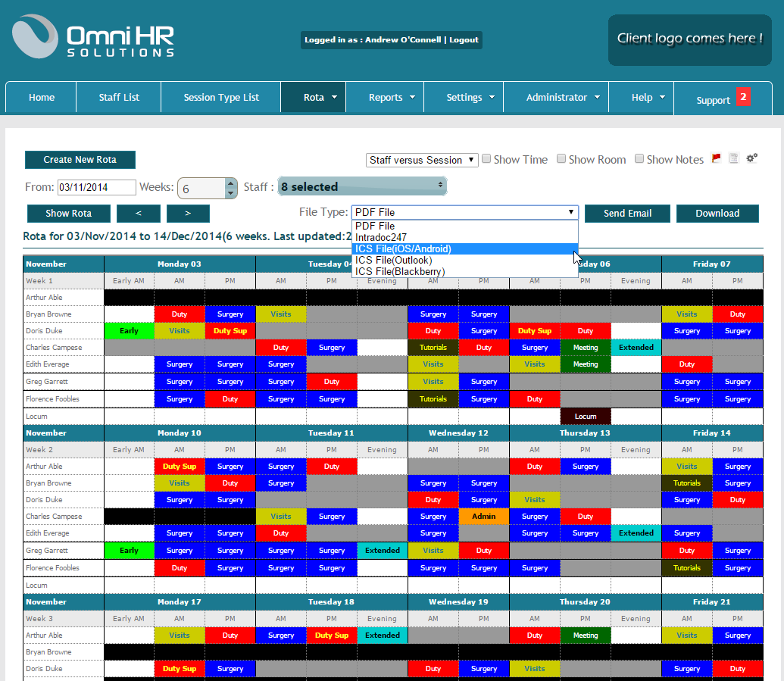Click the From date field
Screen dimensions: 784x681
(96, 187)
